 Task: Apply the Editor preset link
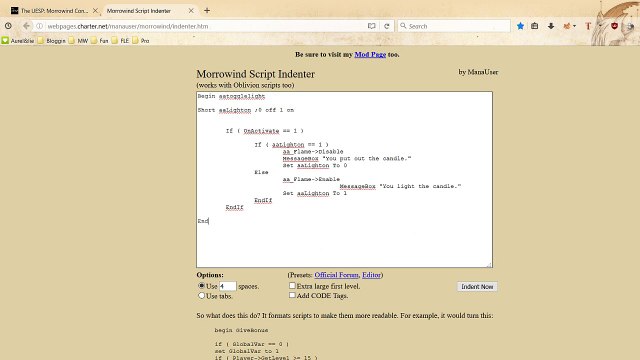[371, 275]
